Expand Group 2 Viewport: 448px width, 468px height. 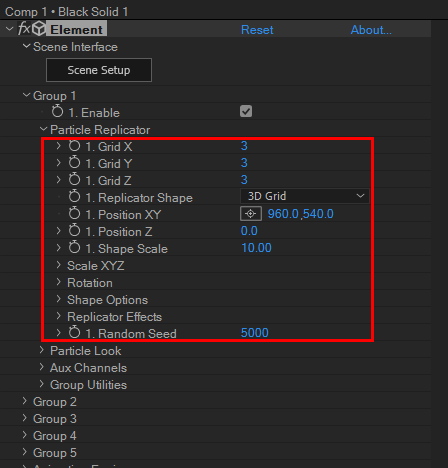click(x=25, y=401)
